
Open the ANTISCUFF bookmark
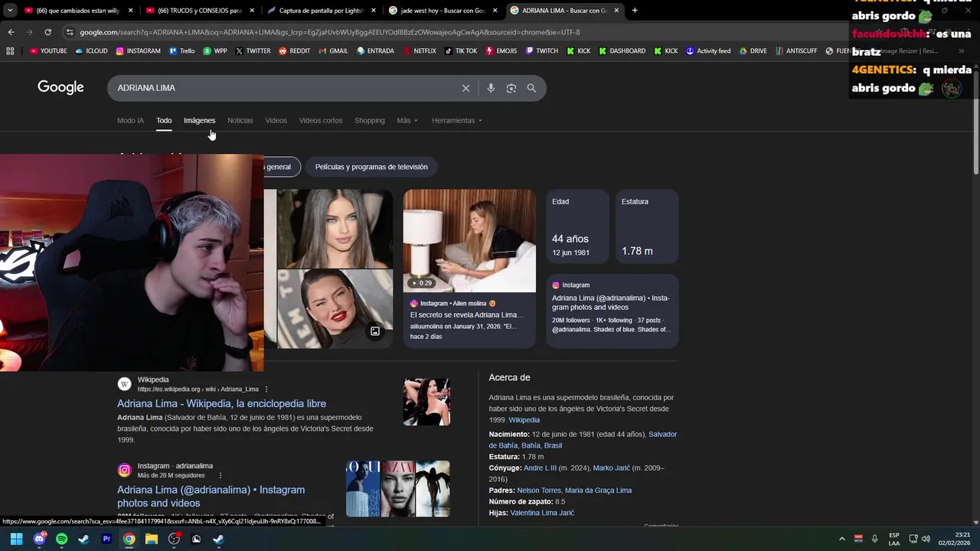click(795, 51)
